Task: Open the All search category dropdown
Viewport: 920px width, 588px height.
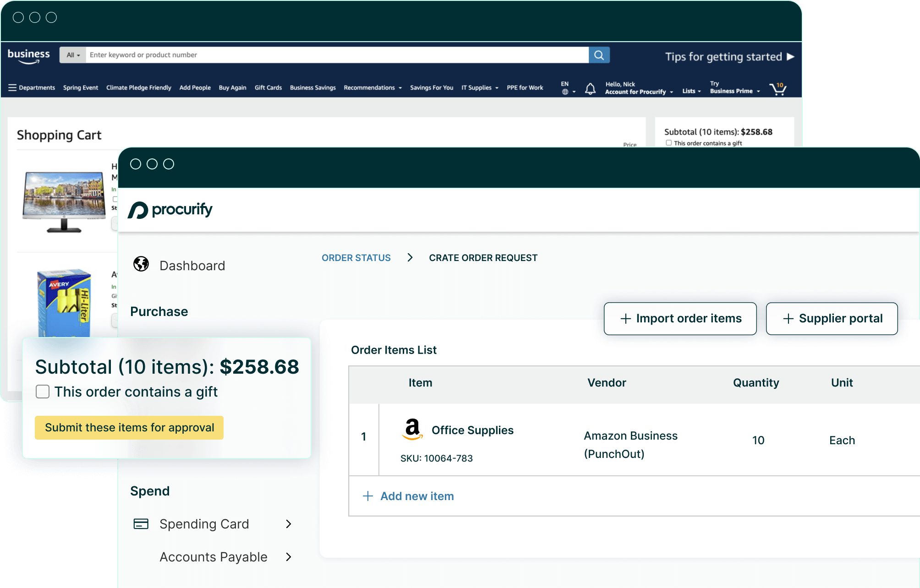Action: click(73, 55)
